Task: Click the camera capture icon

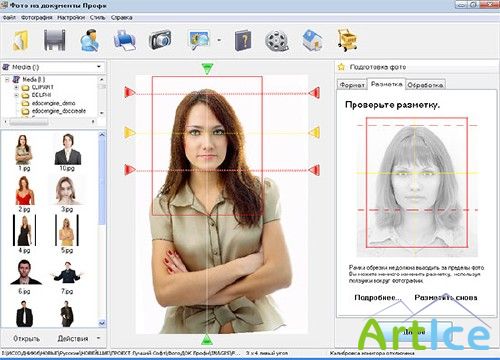Action: tap(160, 40)
